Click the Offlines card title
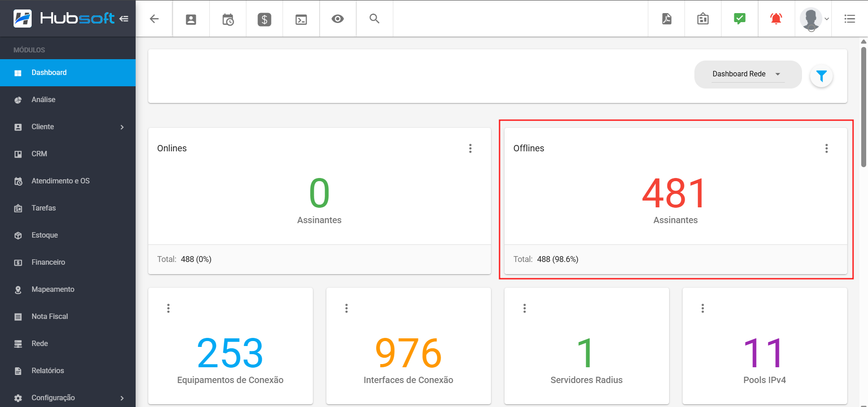This screenshot has width=868, height=407. pyautogui.click(x=528, y=148)
